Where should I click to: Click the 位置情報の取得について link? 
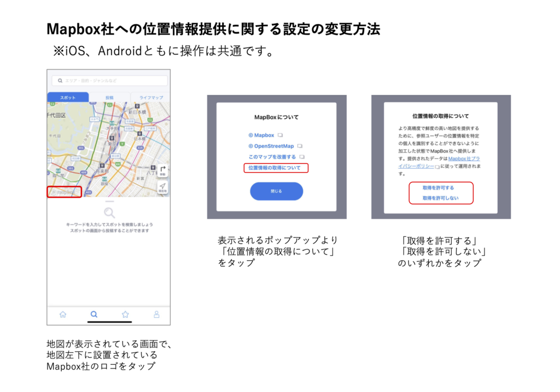tap(275, 168)
